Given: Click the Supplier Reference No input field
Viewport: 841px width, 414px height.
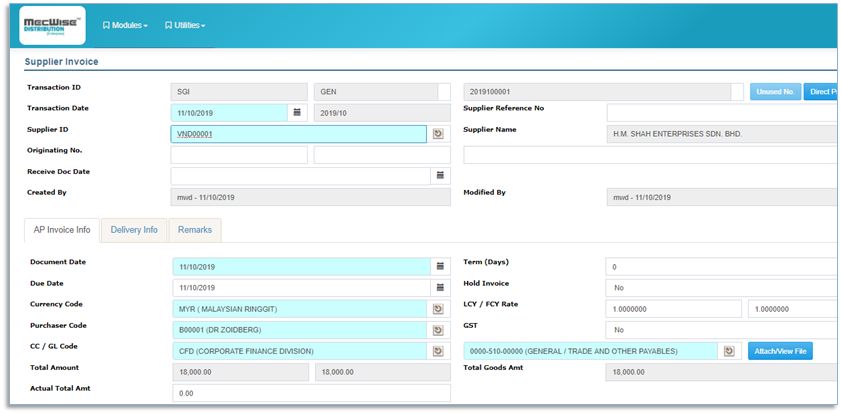Looking at the screenshot, I should click(720, 113).
